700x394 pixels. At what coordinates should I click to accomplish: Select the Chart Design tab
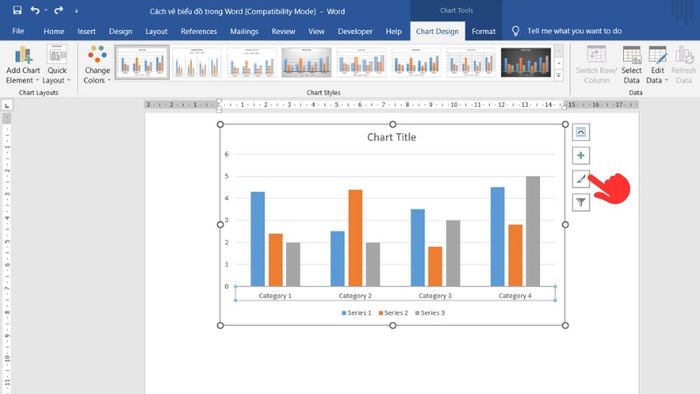point(437,31)
